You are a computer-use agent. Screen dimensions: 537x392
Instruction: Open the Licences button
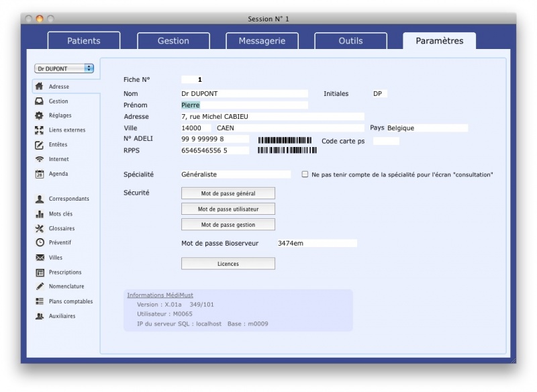pyautogui.click(x=228, y=264)
